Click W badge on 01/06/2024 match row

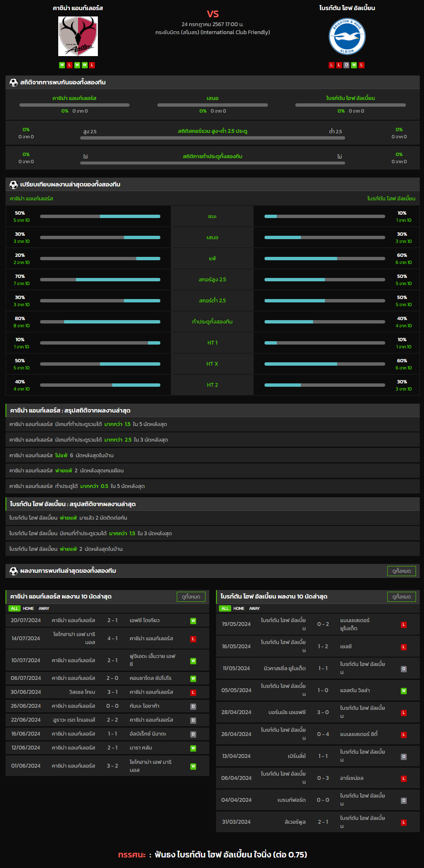pyautogui.click(x=193, y=766)
